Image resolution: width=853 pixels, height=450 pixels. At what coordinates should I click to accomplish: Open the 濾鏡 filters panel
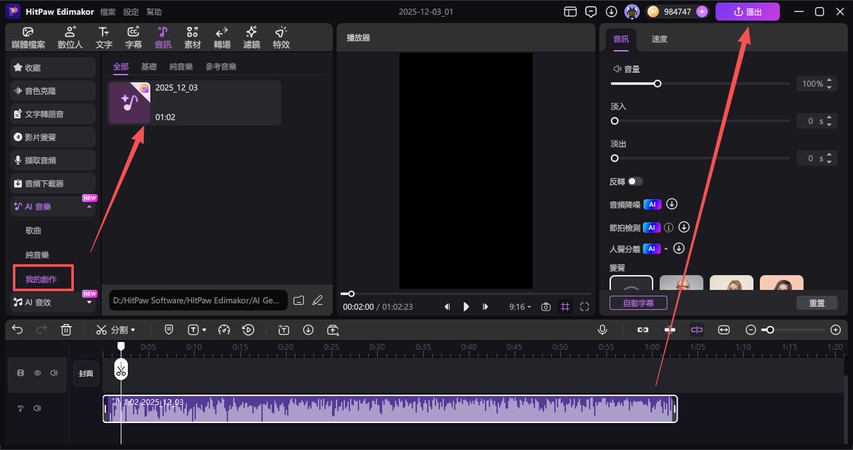[x=251, y=38]
